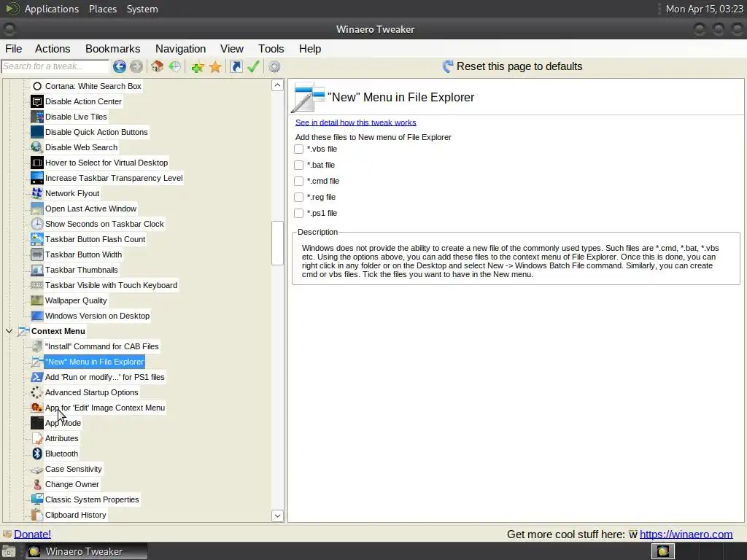Click the Network Flyout icon
The image size is (747, 560).
(36, 193)
